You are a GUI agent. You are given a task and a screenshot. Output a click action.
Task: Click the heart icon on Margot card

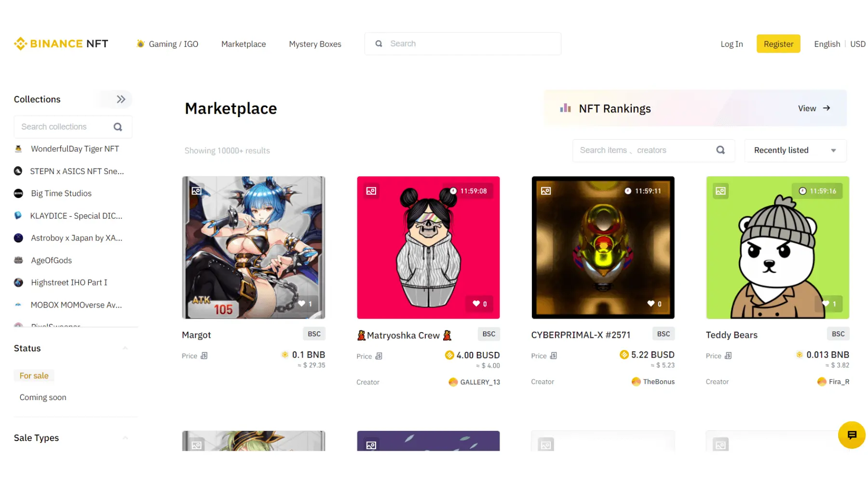click(302, 304)
